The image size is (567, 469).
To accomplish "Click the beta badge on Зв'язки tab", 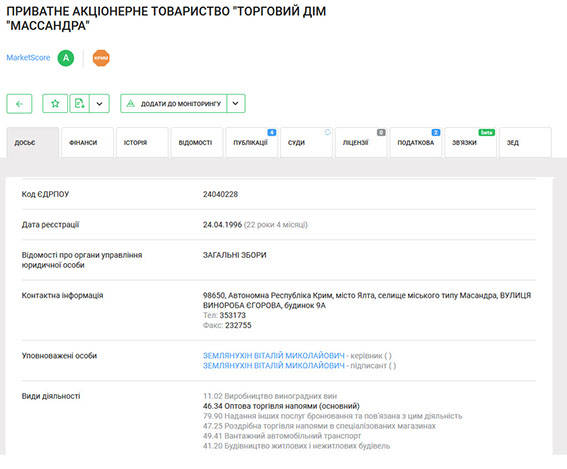I will click(486, 132).
